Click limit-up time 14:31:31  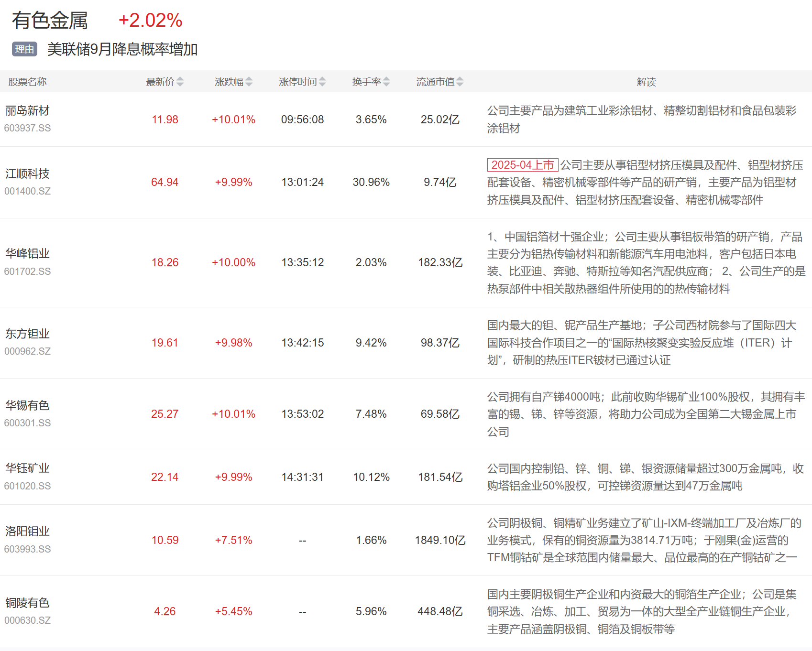coord(302,477)
